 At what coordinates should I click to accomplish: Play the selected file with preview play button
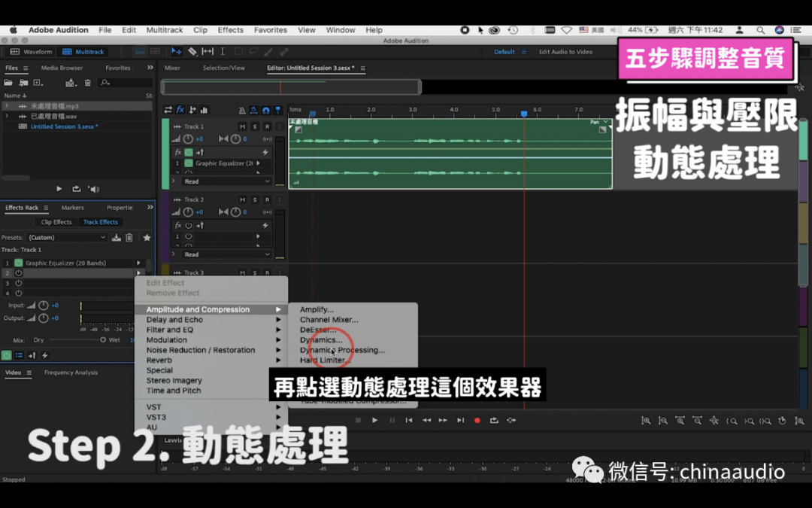[x=59, y=189]
